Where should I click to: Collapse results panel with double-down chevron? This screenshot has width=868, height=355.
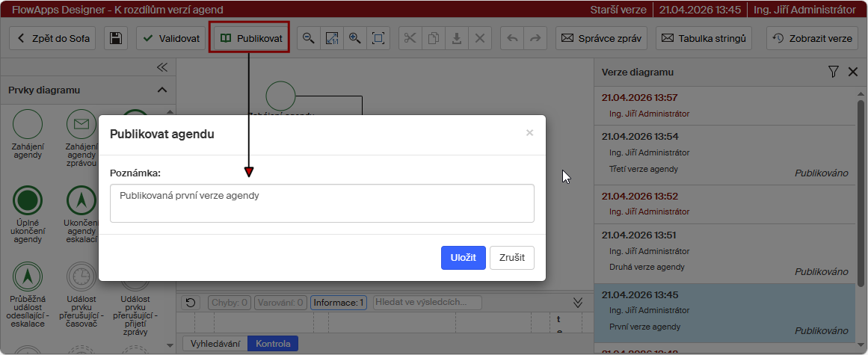[578, 303]
